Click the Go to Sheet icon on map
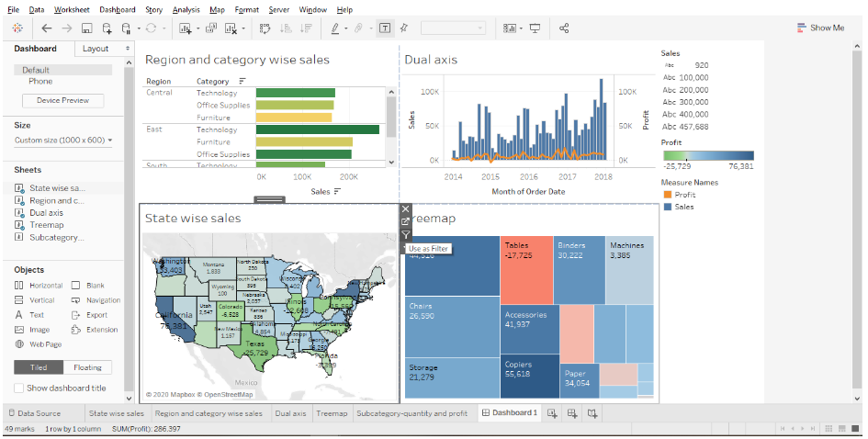868x439 pixels. [406, 222]
